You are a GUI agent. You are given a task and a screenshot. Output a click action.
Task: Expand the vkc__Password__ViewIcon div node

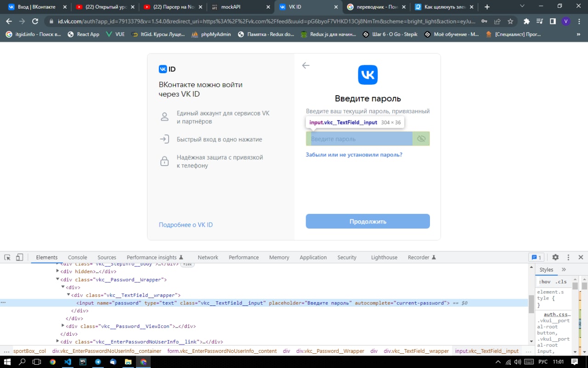click(63, 326)
